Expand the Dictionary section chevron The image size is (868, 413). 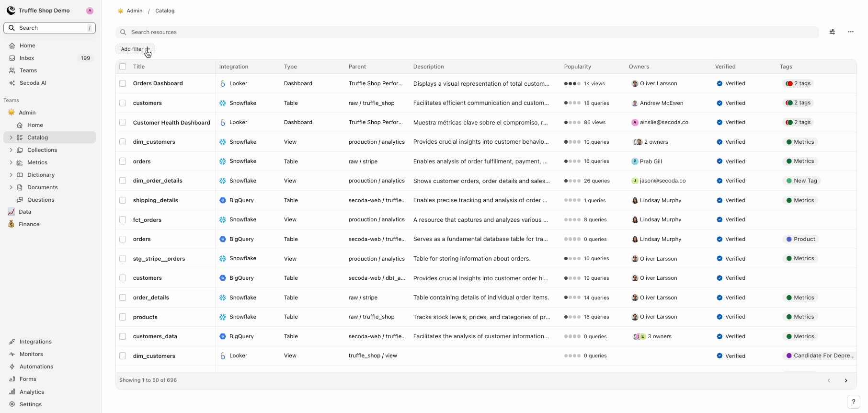pos(11,175)
